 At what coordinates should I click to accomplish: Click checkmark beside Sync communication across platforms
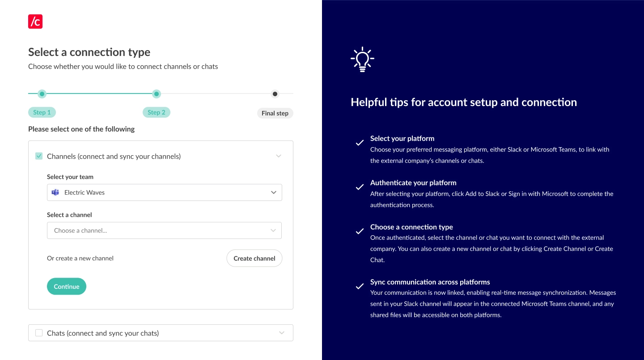tap(360, 287)
